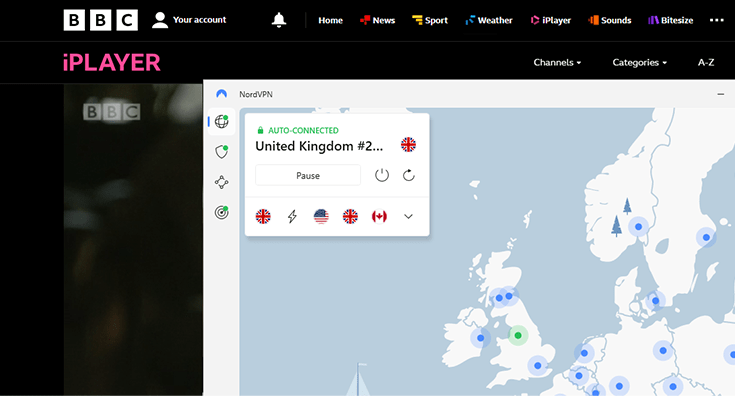The height and width of the screenshot is (396, 735).
Task: Expand iPlayer Categories dropdown
Action: click(639, 62)
